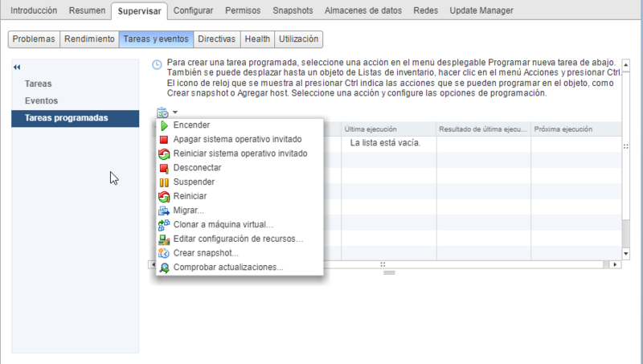Click the red Apagar sistema operativo icon
The width and height of the screenshot is (643, 364).
[164, 139]
